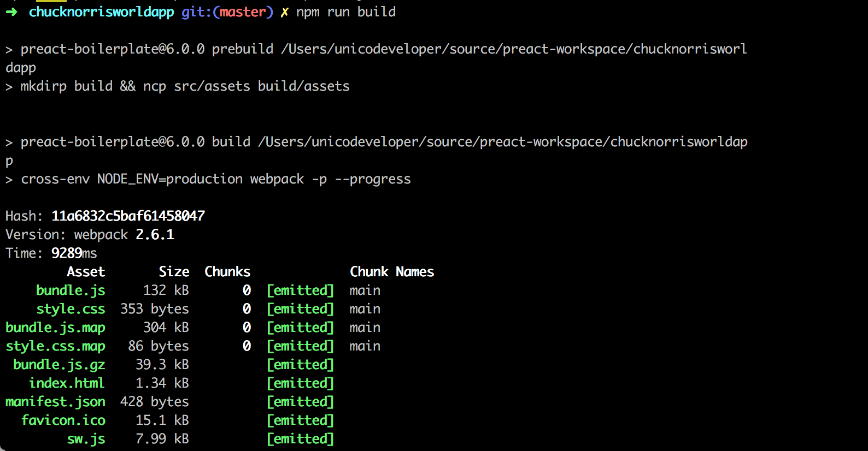Select the index.html asset name
This screenshot has height=451, width=868.
(x=67, y=383)
